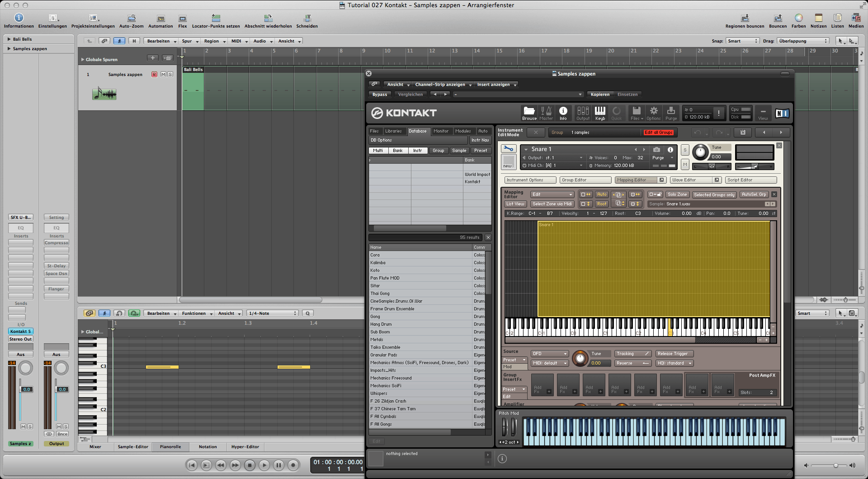Expand the Bali Bells disclosure triangle

[x=9, y=39]
